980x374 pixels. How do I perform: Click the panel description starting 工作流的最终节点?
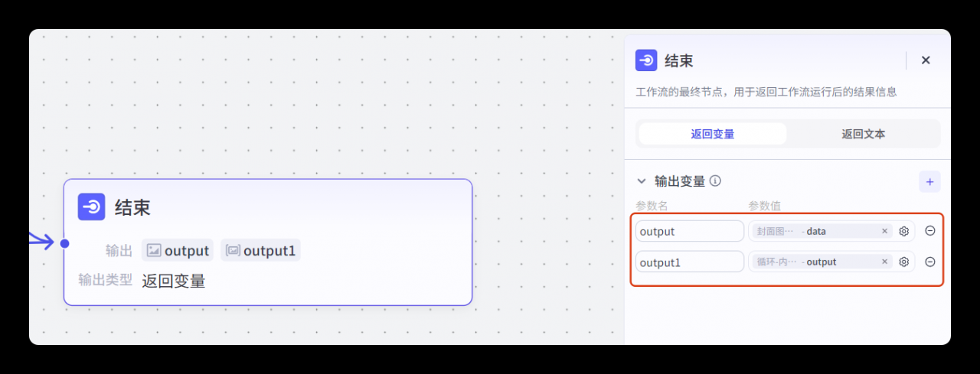pos(766,92)
